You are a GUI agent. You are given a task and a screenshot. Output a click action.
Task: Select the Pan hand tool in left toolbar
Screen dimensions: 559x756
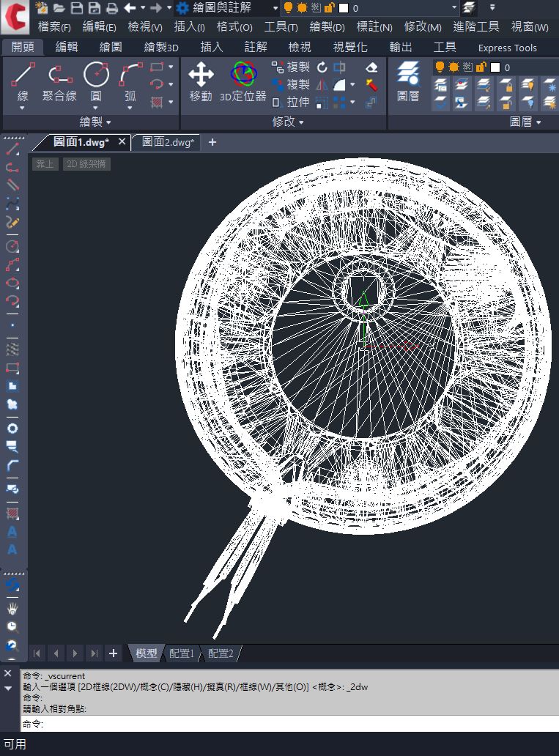click(12, 609)
